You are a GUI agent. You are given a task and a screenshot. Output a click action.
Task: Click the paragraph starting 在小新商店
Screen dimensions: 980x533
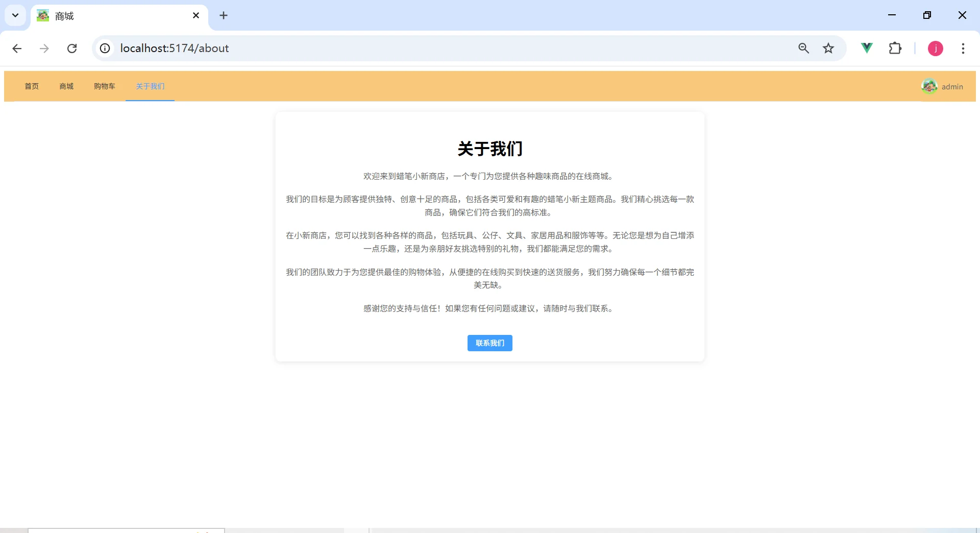pyautogui.click(x=490, y=242)
